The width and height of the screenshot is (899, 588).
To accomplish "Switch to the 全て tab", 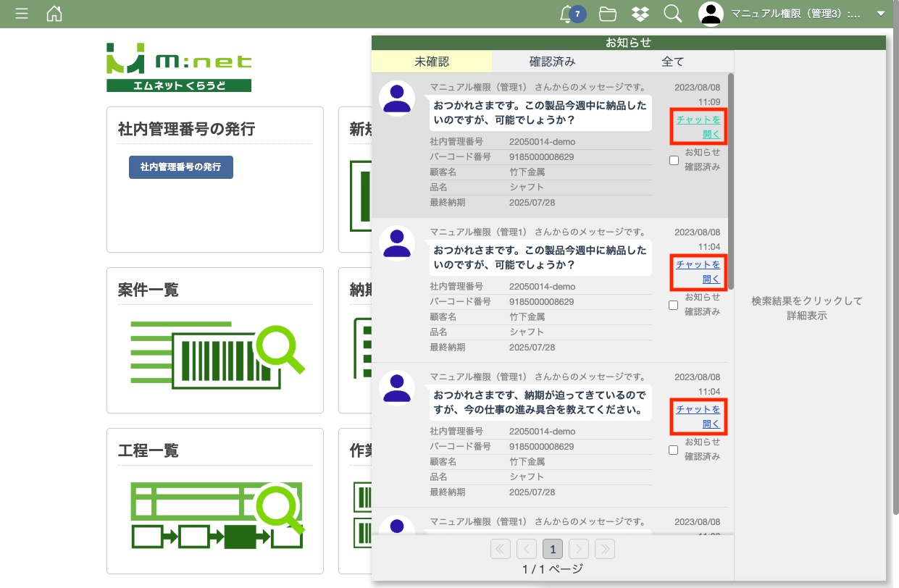I will [672, 62].
